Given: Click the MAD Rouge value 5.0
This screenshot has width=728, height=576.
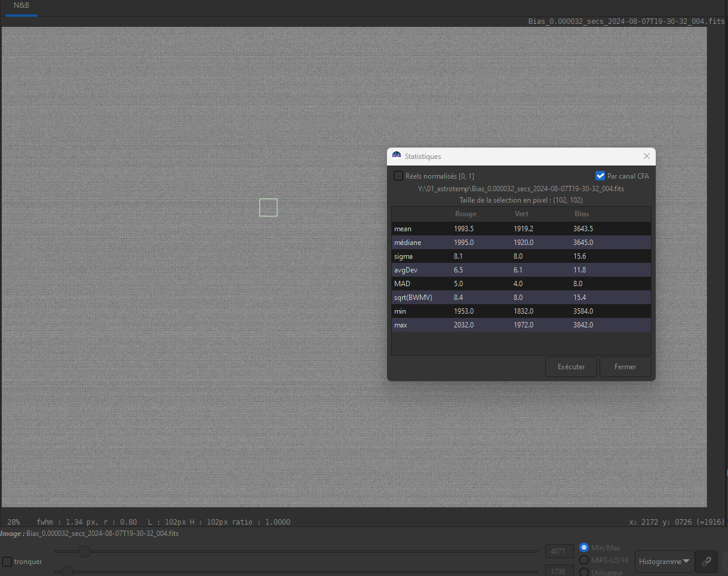Looking at the screenshot, I should 459,284.
